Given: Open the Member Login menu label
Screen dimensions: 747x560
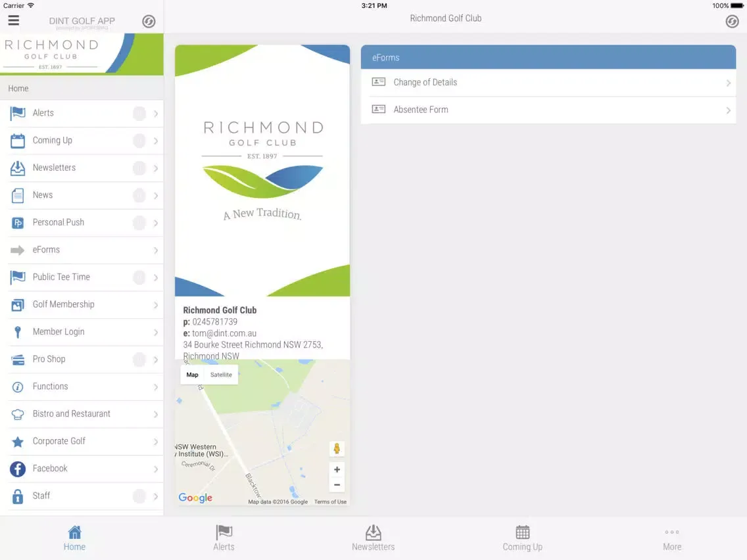Looking at the screenshot, I should [x=58, y=332].
